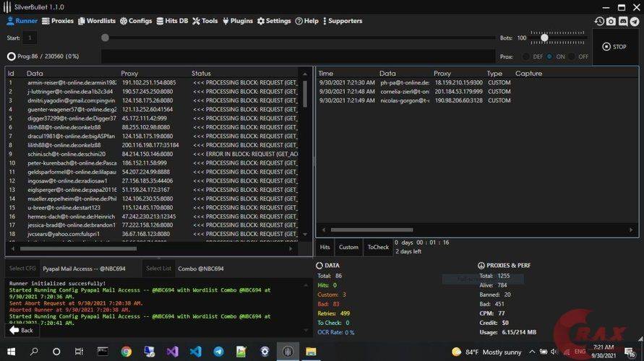Switch to the Custom tab

point(348,248)
